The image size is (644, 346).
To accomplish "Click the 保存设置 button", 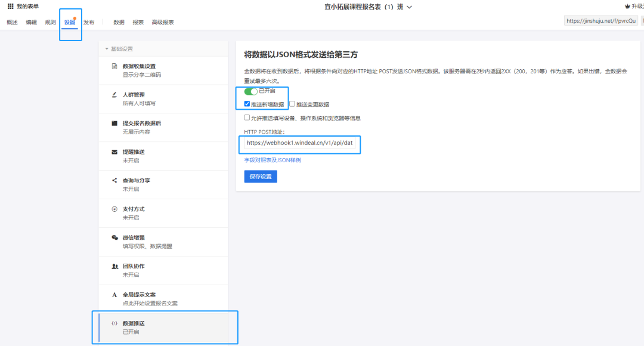I will (x=261, y=177).
